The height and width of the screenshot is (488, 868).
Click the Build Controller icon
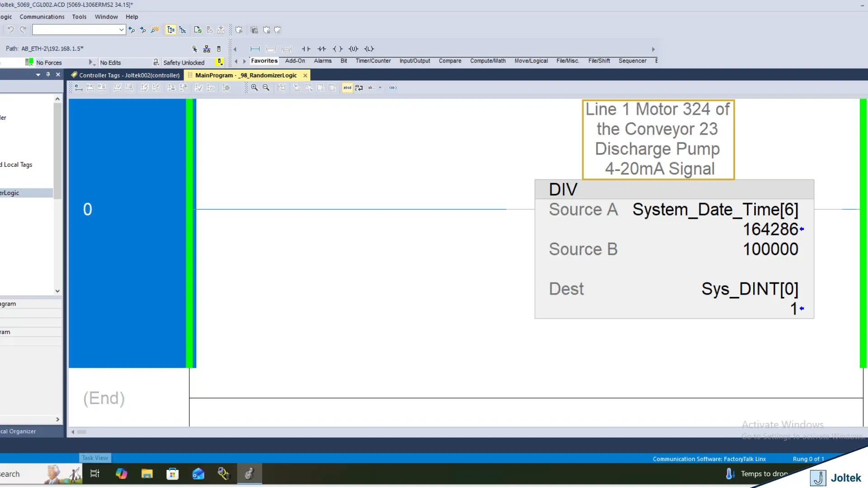221,30
